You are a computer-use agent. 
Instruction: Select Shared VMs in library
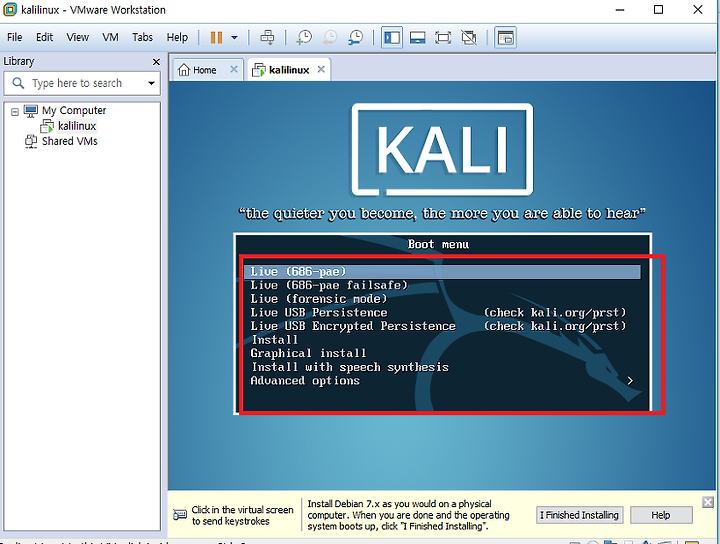69,141
